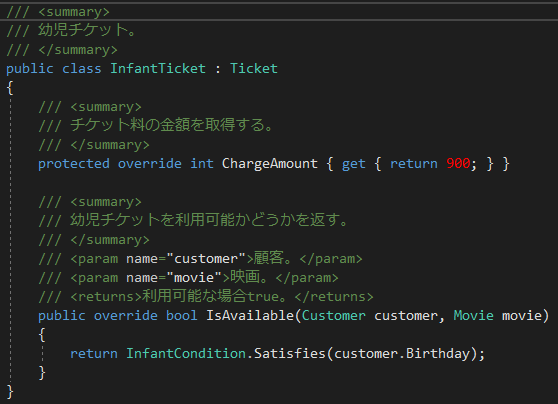
Task: Click the class opening curly brace
Action: pyautogui.click(x=10, y=88)
